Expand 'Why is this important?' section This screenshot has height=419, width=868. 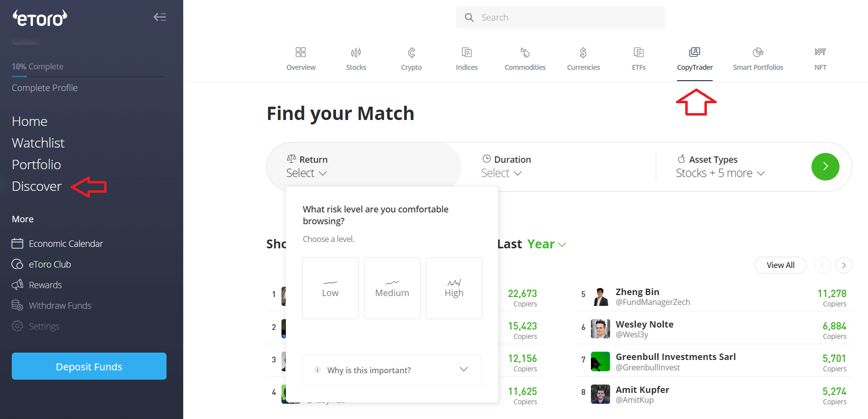[392, 370]
